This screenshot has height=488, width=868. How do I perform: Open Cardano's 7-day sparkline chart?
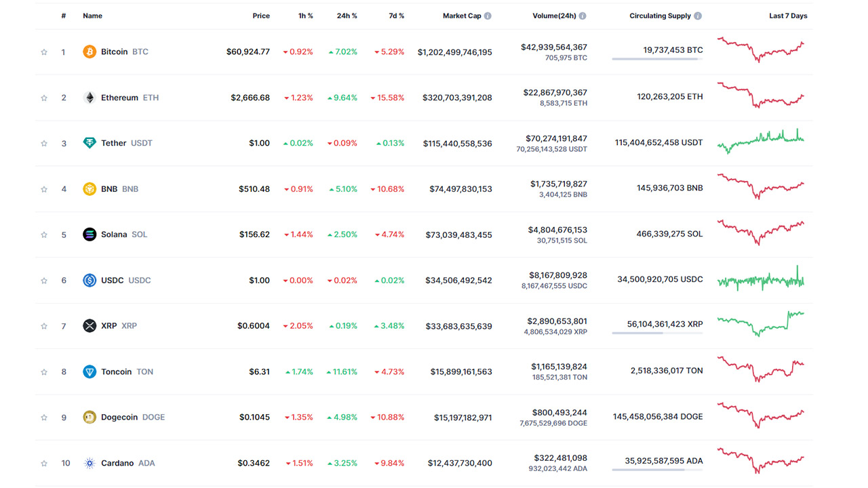761,460
